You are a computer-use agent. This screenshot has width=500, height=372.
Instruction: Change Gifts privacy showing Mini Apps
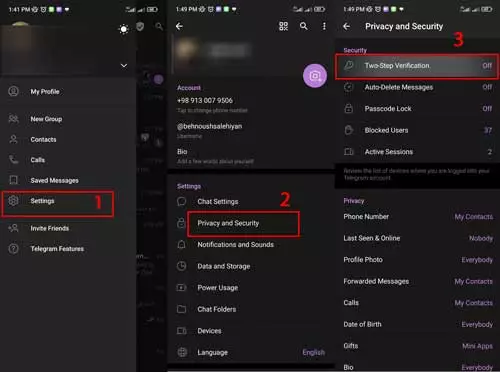(x=417, y=346)
